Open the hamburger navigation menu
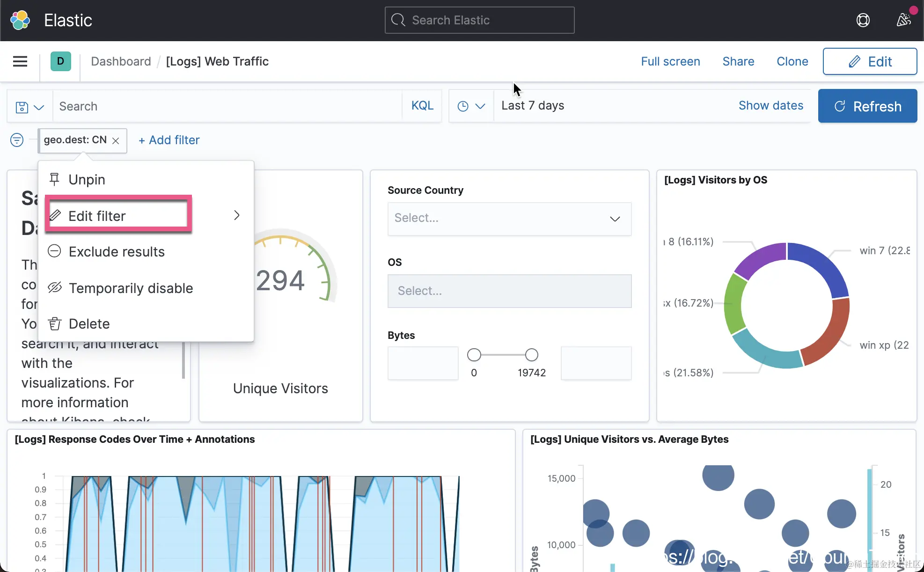 coord(20,61)
